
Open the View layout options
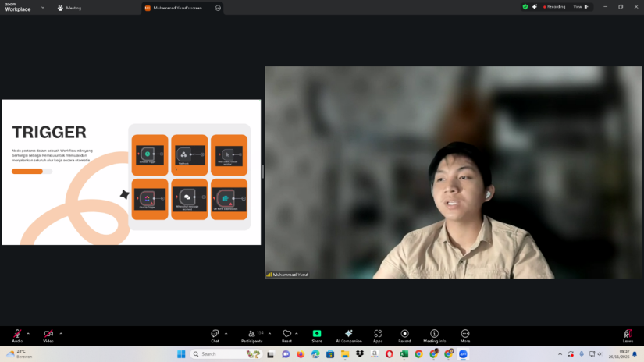pos(580,6)
